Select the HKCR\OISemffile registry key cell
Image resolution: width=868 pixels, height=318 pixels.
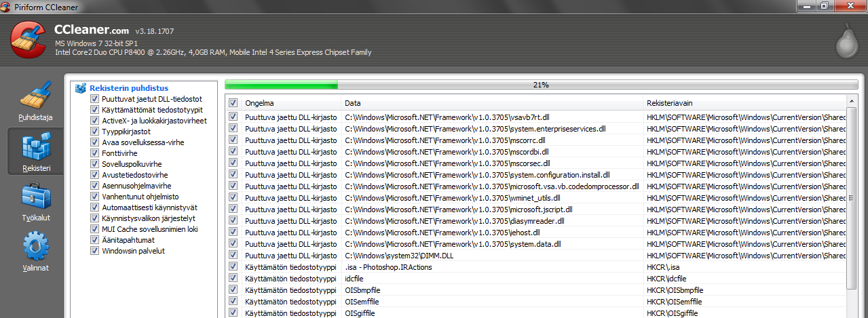tap(674, 302)
